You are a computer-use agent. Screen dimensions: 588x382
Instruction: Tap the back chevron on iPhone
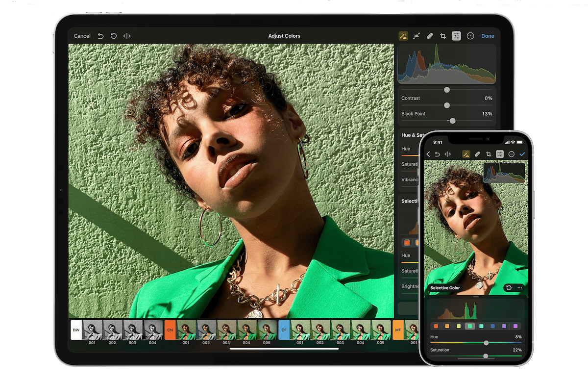pos(428,154)
